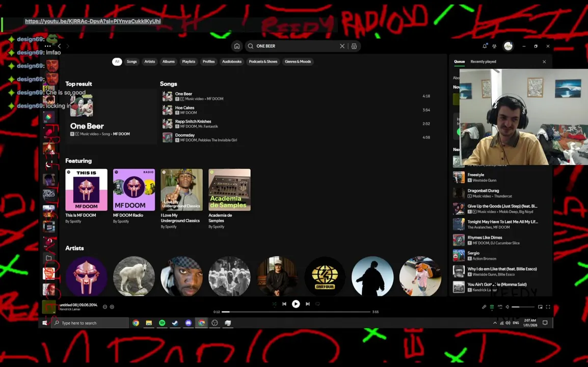Skip to previous track

coord(284,304)
